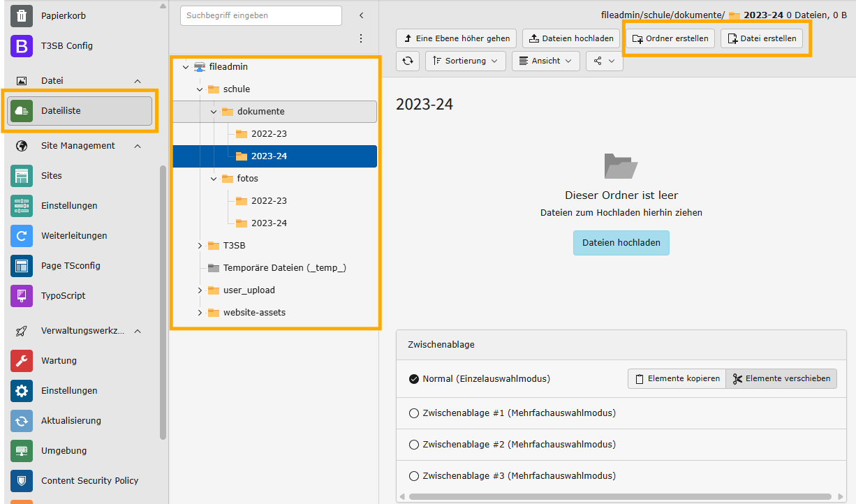
Task: Select Normal (Einzelauswahlmodus) clipboard option
Action: point(414,379)
